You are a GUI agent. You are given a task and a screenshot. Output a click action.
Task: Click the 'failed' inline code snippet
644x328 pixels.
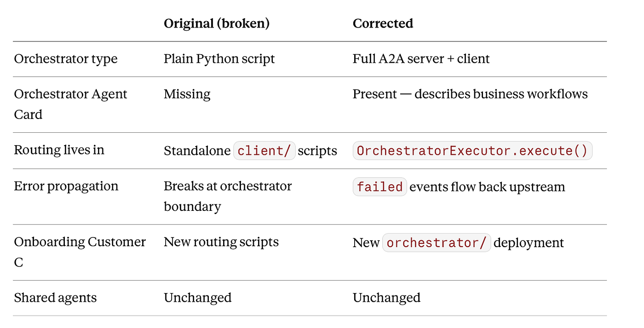tap(379, 187)
